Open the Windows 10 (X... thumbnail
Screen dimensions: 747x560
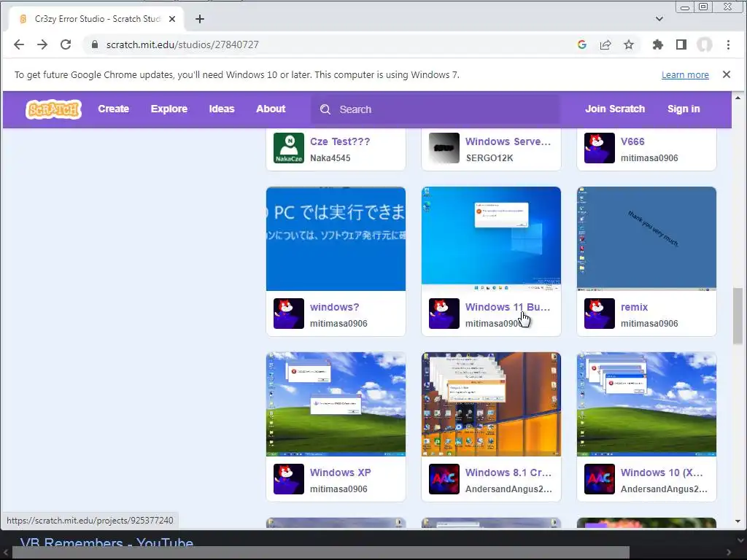tap(646, 404)
